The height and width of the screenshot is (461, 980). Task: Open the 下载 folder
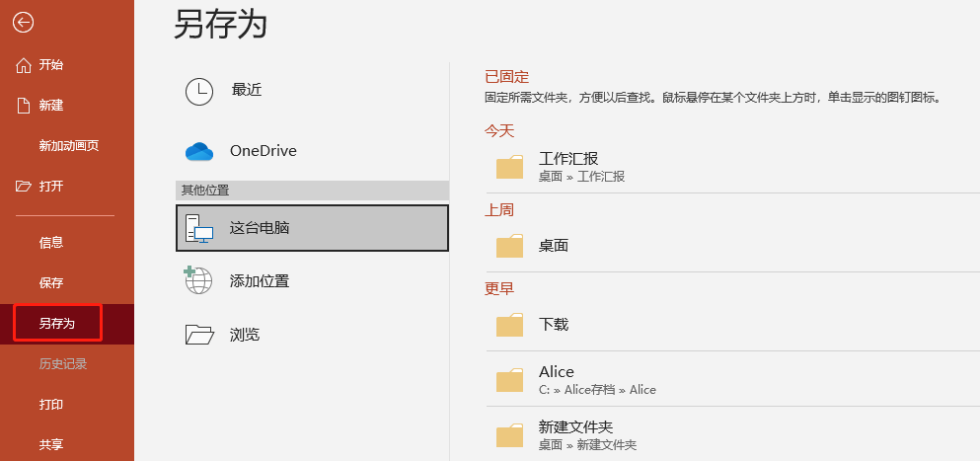(x=733, y=325)
